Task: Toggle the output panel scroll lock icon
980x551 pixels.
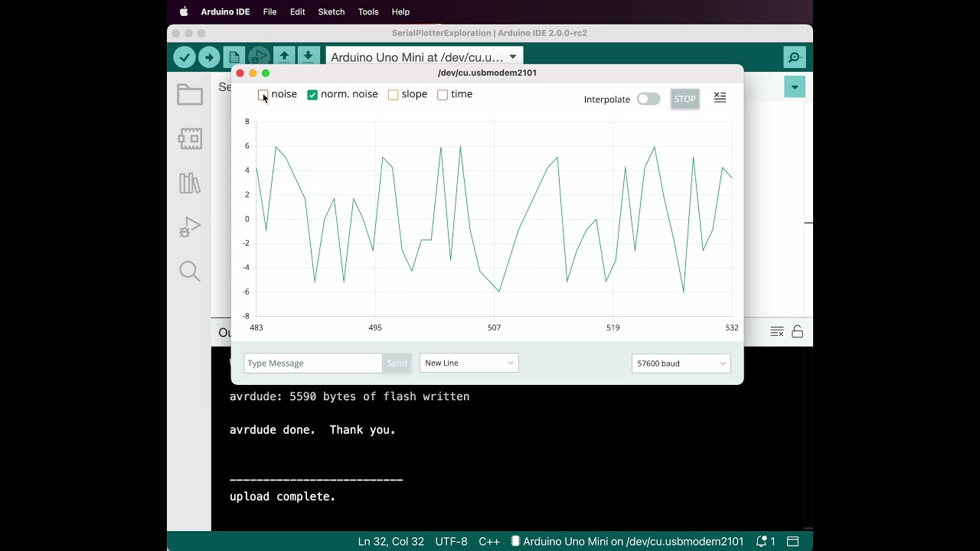Action: pyautogui.click(x=797, y=331)
